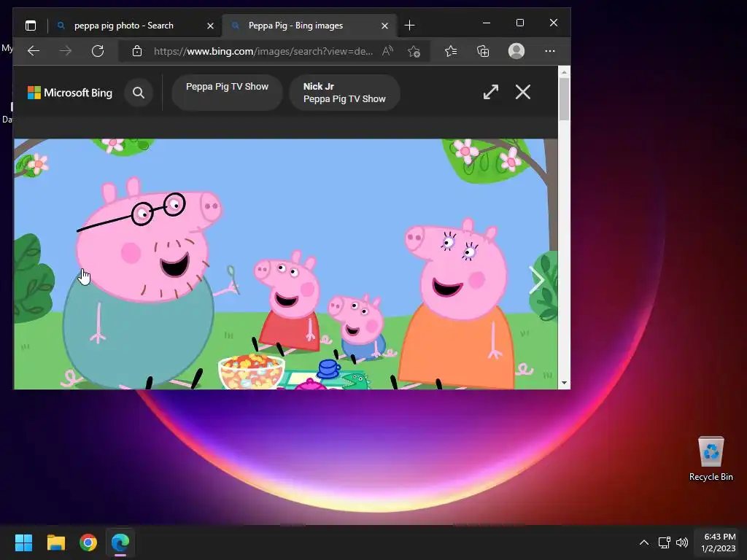Screen dimensions: 747x560
Task: Close the Bing image detail view
Action: tap(522, 92)
